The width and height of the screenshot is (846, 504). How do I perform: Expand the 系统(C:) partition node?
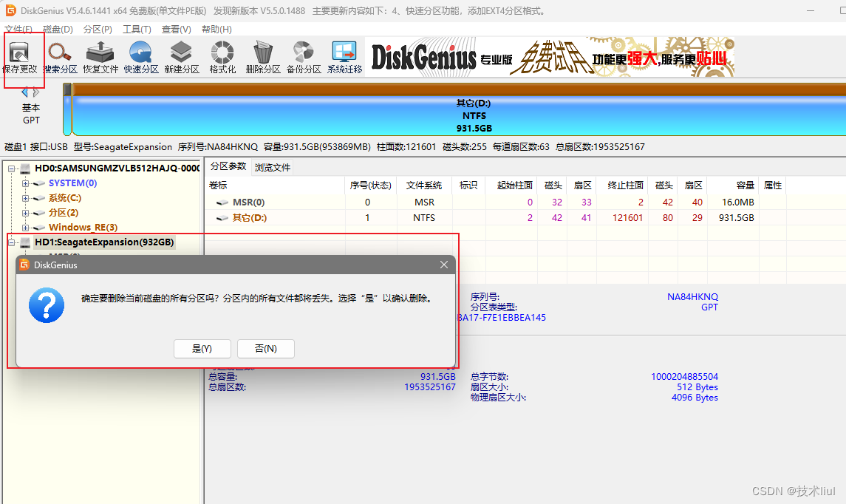point(25,198)
